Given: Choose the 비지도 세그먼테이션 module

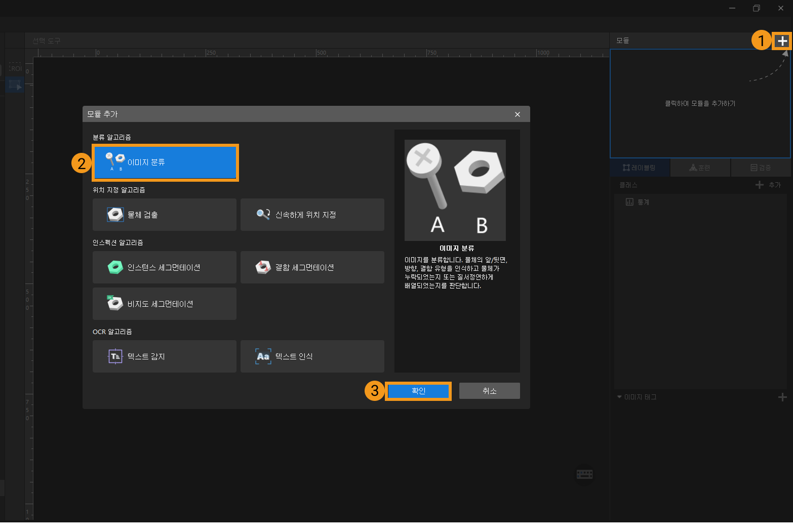Looking at the screenshot, I should coord(165,304).
